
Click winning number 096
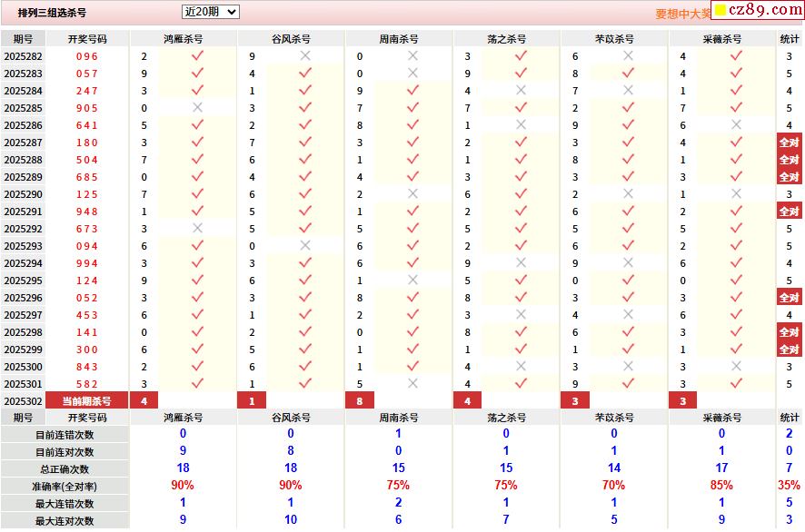point(86,56)
